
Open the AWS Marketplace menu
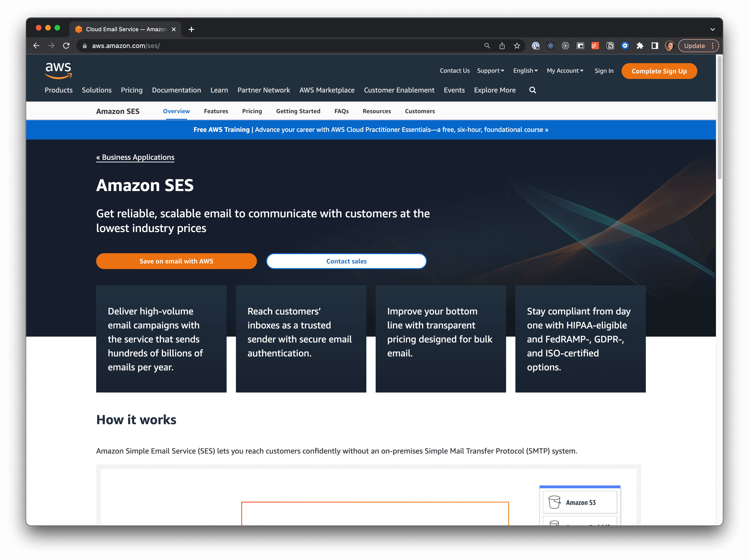327,90
